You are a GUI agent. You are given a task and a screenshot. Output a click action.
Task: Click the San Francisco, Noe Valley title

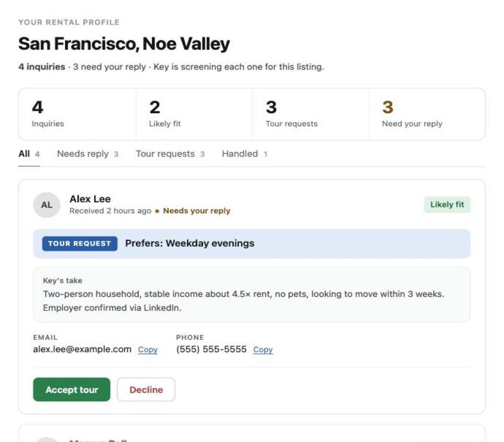124,44
